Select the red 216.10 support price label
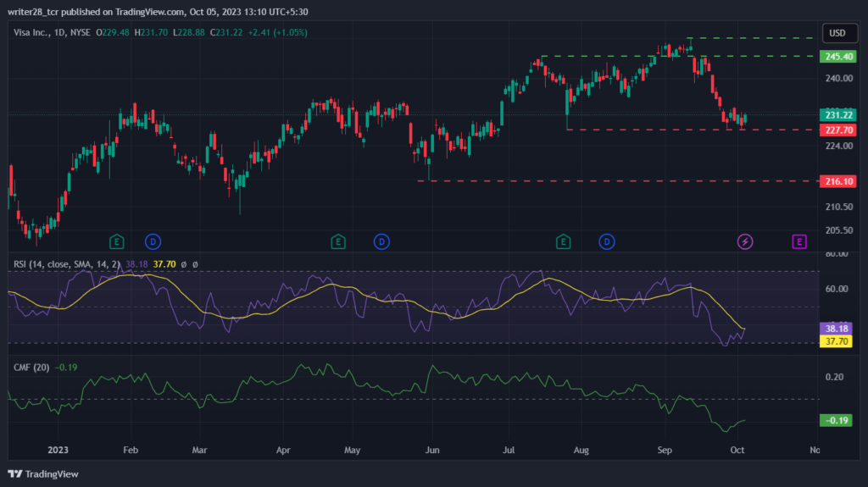The image size is (868, 487). click(x=838, y=181)
